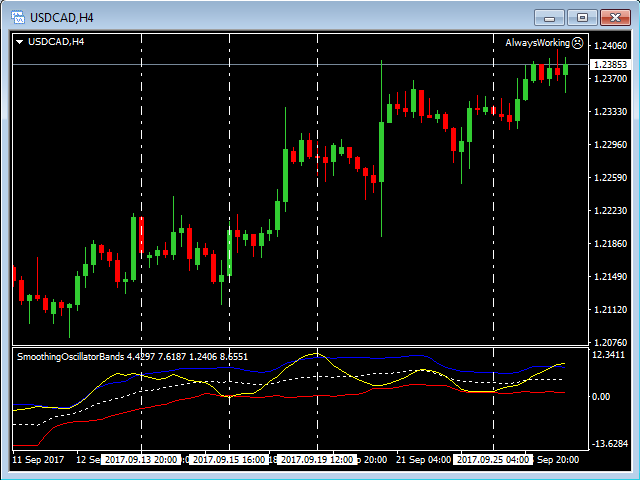Click the 0.00 level on oscillator scale

601,397
